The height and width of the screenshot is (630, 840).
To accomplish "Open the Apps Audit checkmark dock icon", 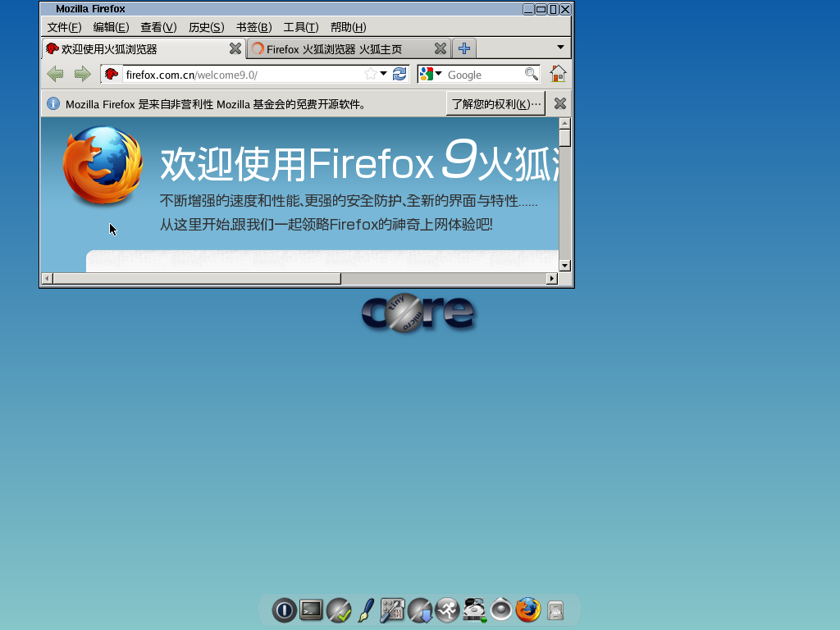I will (339, 610).
